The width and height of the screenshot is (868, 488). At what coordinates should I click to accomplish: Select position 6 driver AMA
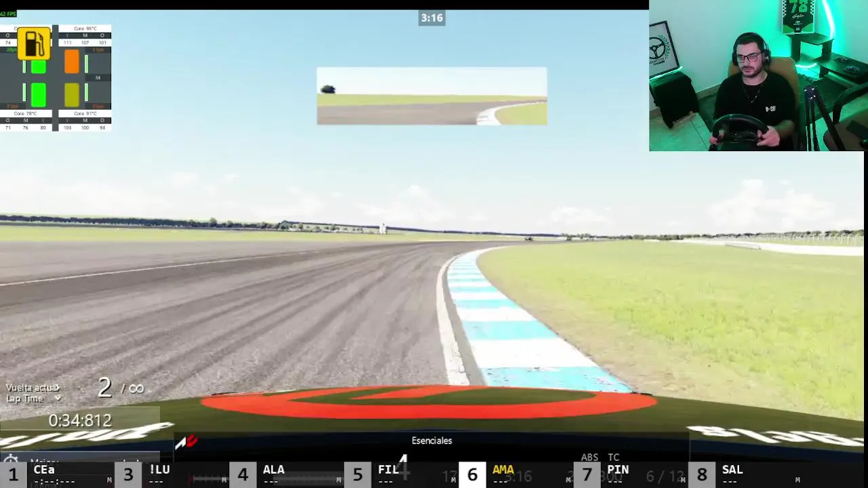coord(515,474)
